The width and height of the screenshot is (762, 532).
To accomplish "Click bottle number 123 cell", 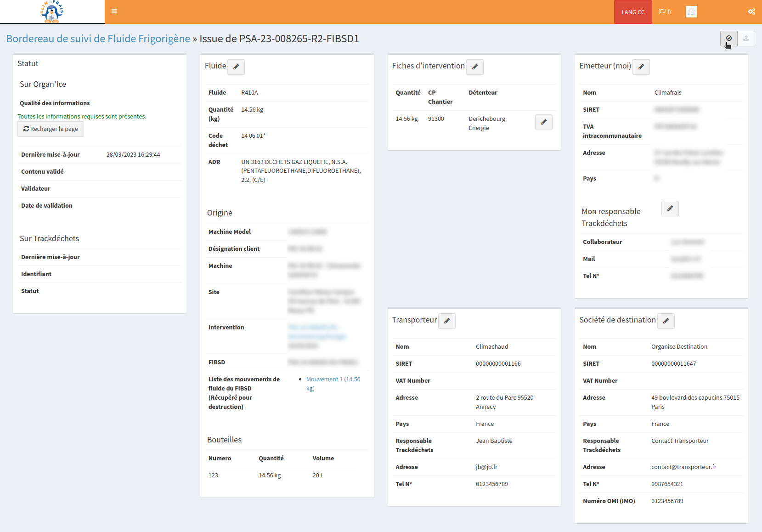I will (213, 475).
